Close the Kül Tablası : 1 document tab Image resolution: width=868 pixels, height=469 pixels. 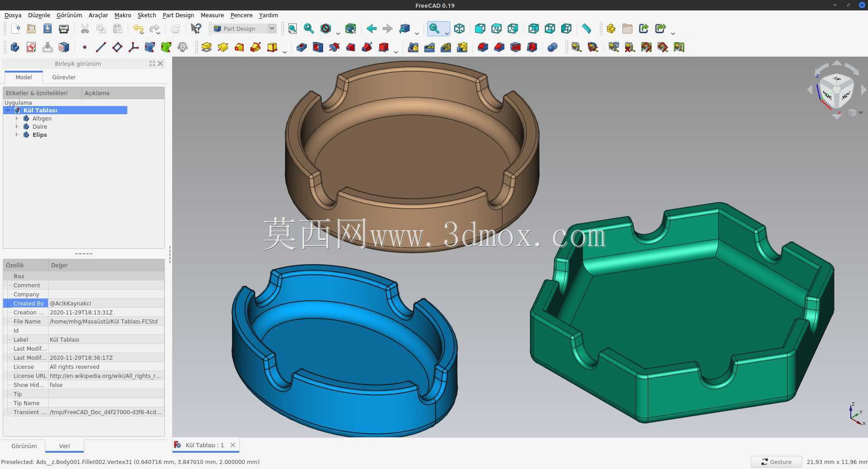233,445
